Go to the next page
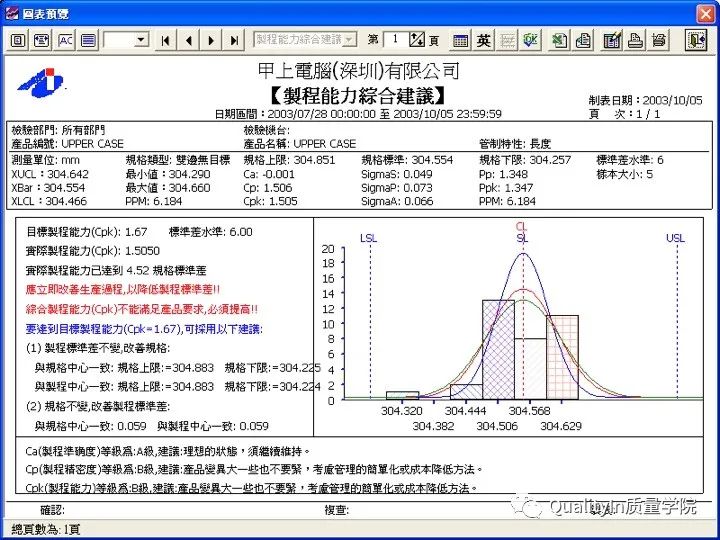The height and width of the screenshot is (540, 720). coord(211,40)
